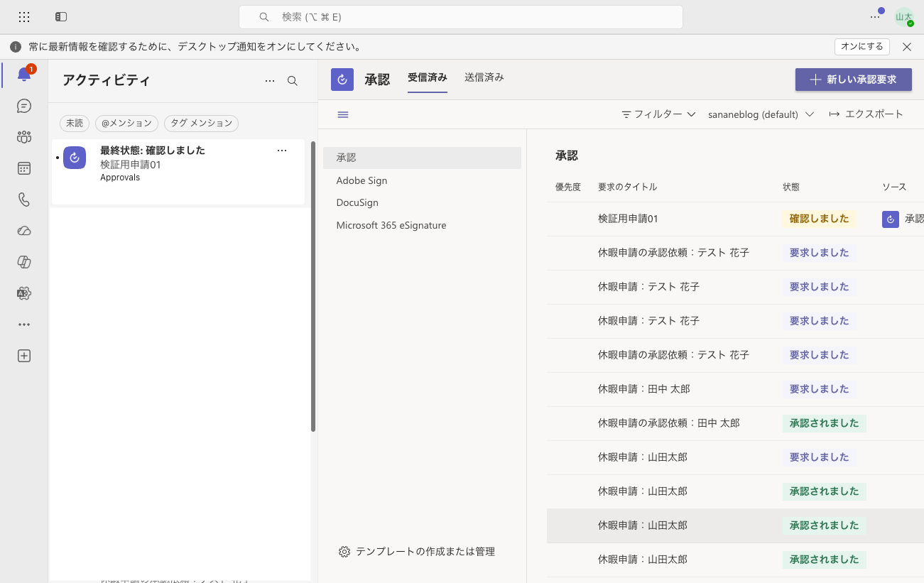Viewport: 924px width, 583px height.
Task: Click the エクスポート button
Action: click(866, 114)
